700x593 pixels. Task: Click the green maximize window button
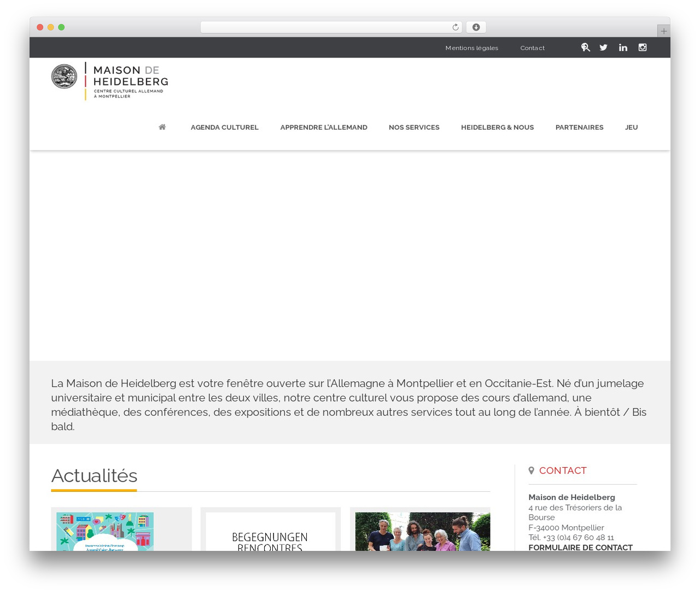tap(61, 27)
